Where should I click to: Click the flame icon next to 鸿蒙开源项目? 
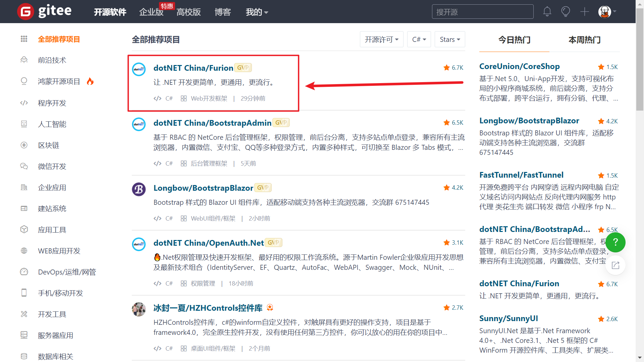[90, 81]
